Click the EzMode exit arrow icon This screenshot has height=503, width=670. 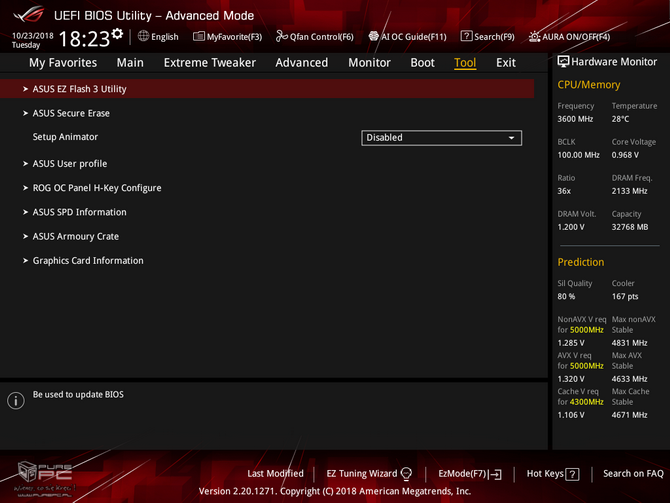496,474
